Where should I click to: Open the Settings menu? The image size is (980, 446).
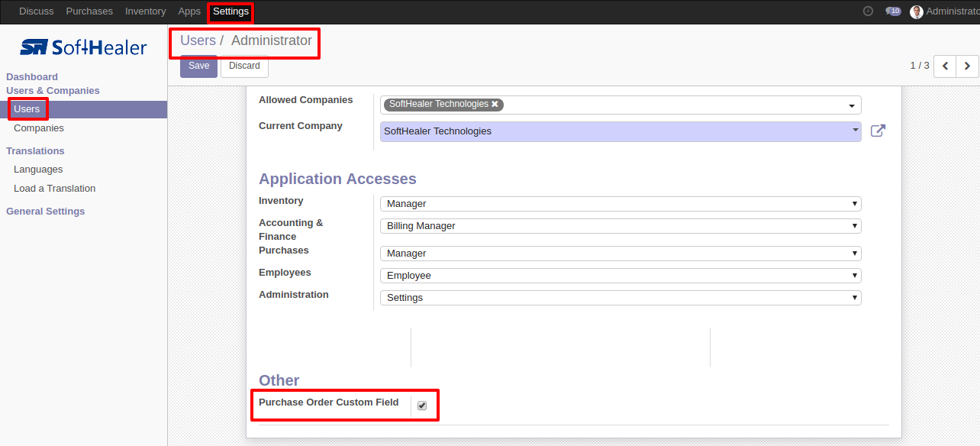pos(230,11)
